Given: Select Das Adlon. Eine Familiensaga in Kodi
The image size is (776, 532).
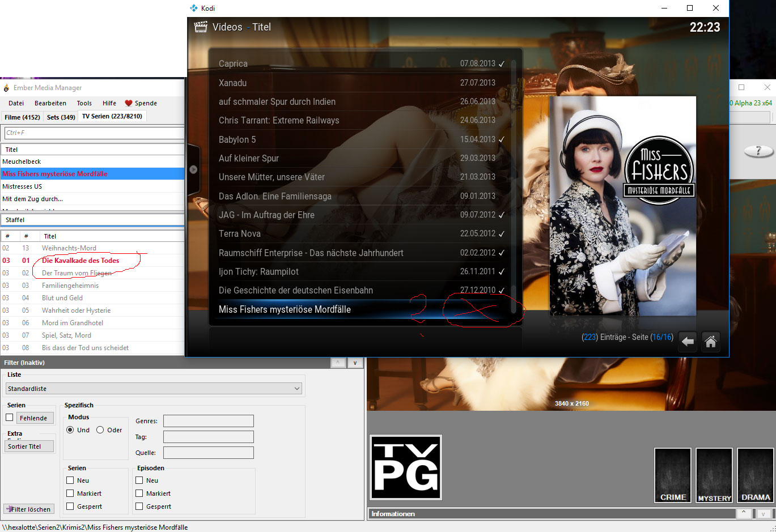Looking at the screenshot, I should tap(362, 196).
